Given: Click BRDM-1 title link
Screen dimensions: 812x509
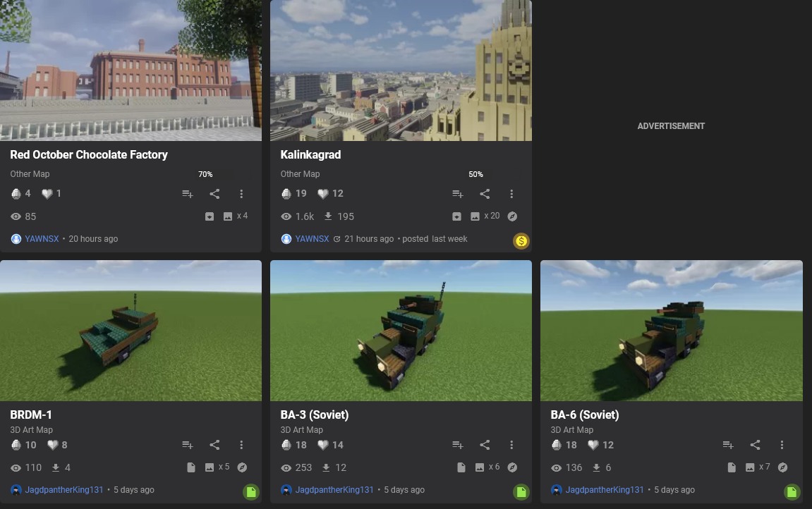Looking at the screenshot, I should [x=31, y=415].
